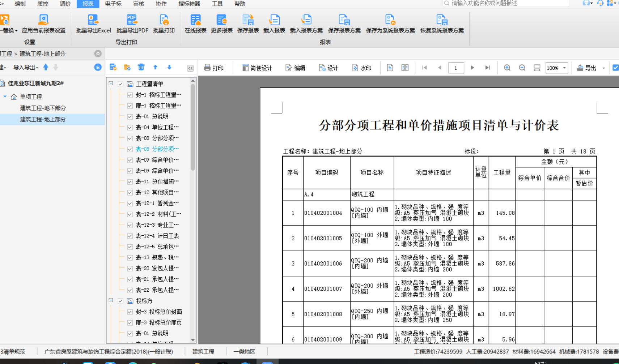Open the 电子标 menu
619x364 pixels.
click(x=113, y=4)
